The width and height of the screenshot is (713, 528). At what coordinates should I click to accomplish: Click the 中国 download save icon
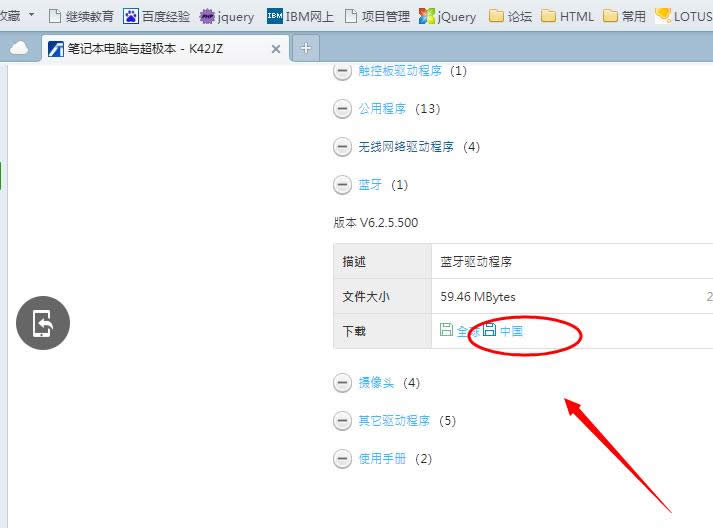click(x=490, y=330)
